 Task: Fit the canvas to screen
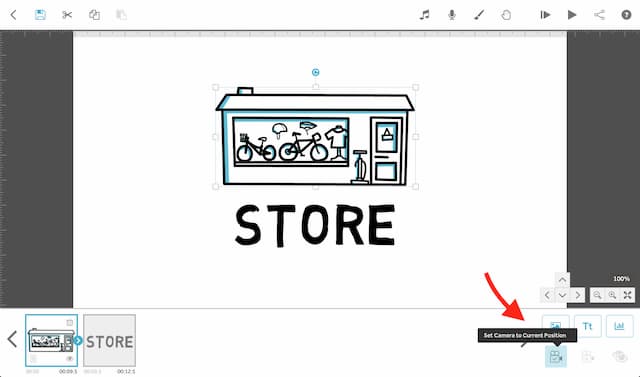click(x=627, y=295)
